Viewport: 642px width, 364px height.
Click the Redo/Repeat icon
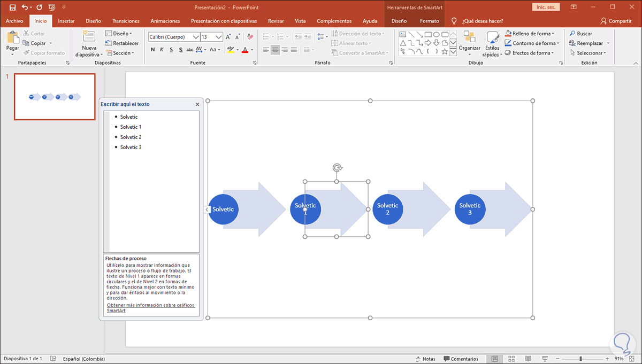pos(39,7)
